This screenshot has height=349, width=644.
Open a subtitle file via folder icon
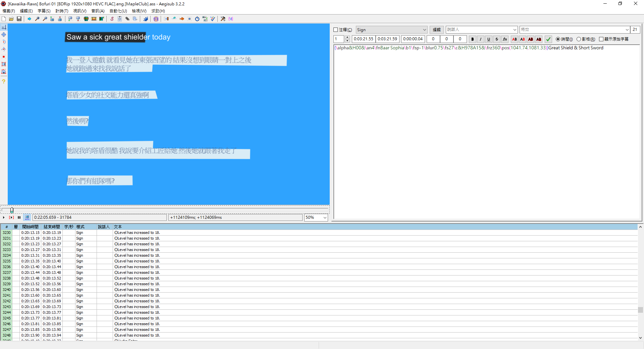pyautogui.click(x=11, y=19)
